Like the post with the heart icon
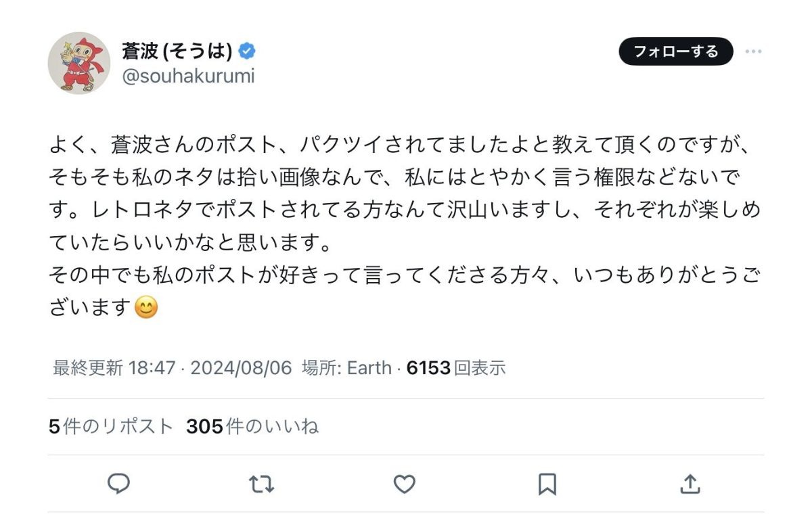Screen dimensions: 812x523 404,483
